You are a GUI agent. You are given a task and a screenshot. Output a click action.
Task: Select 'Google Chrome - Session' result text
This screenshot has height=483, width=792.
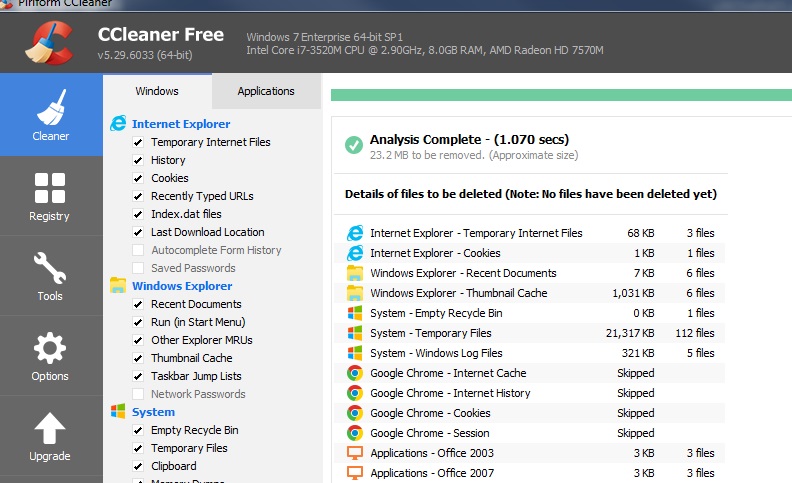(x=429, y=433)
